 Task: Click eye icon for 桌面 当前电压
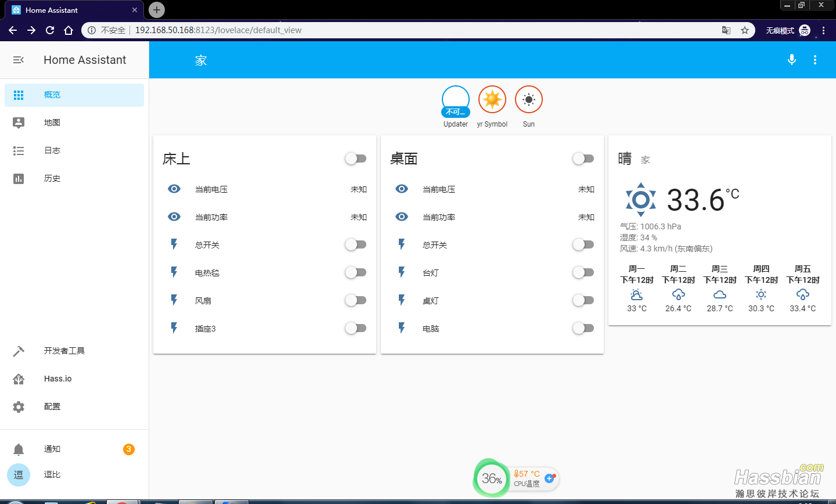402,189
